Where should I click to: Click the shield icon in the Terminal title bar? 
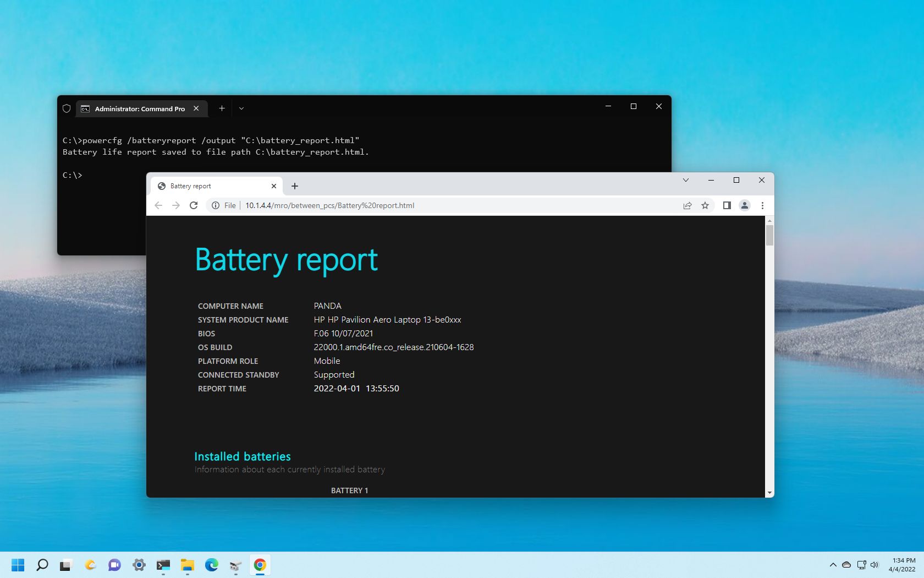tap(67, 108)
